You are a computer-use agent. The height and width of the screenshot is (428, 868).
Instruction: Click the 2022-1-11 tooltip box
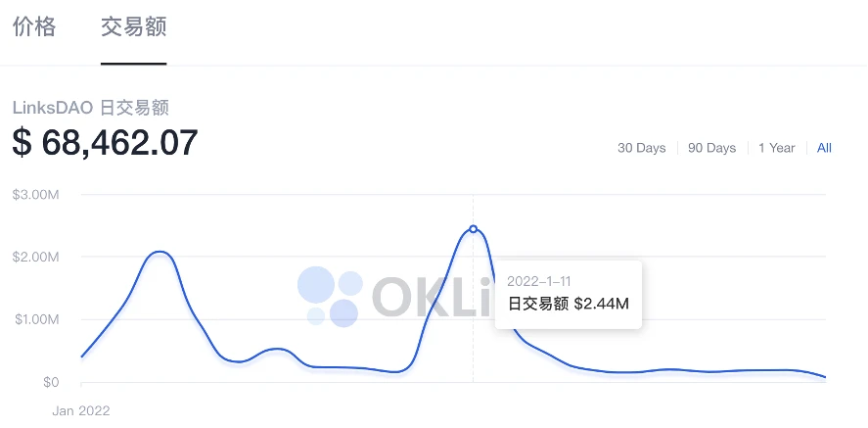coord(569,295)
